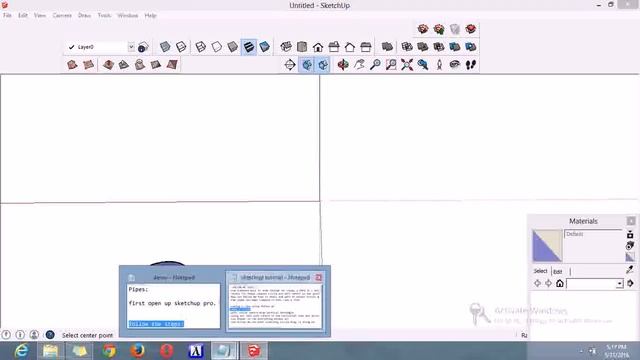
Task: Open Get Models 3D Warehouse icon
Action: point(423,29)
